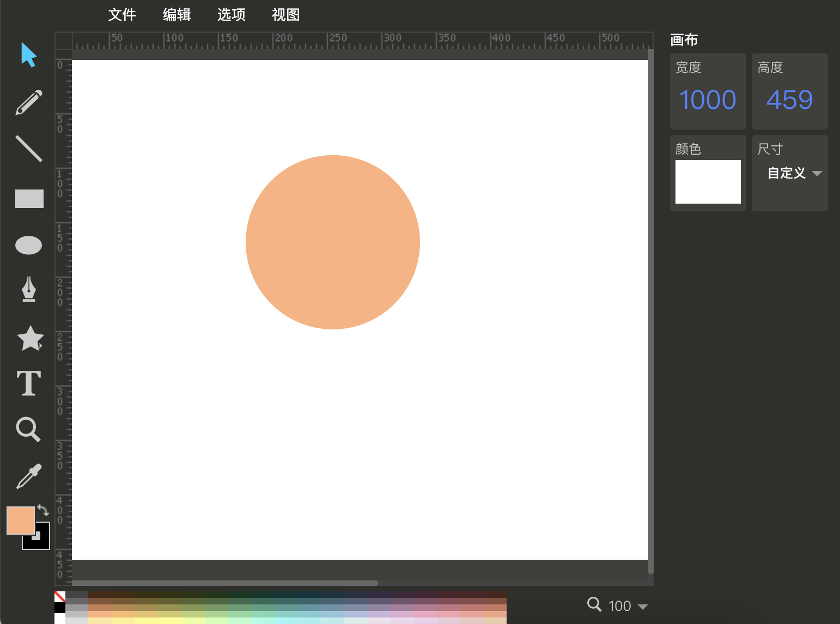840x624 pixels.
Task: Select the Zoom magnifier tool
Action: 28,429
